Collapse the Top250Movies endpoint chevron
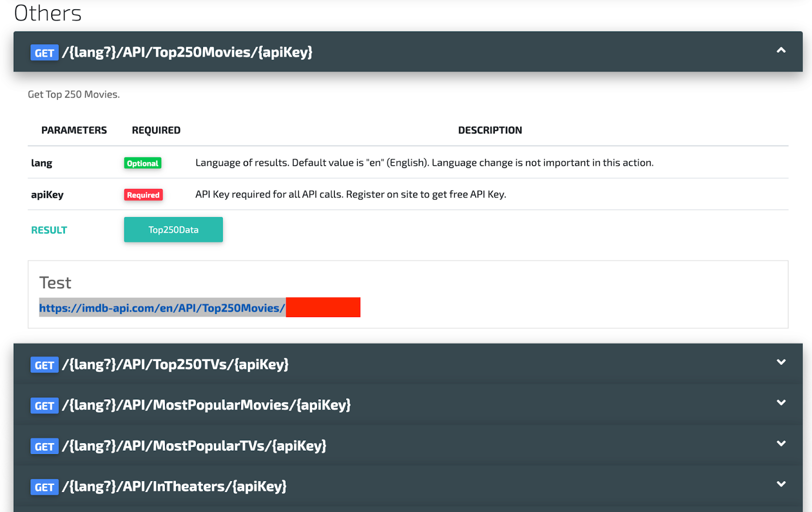Viewport: 812px width, 512px height. (781, 50)
